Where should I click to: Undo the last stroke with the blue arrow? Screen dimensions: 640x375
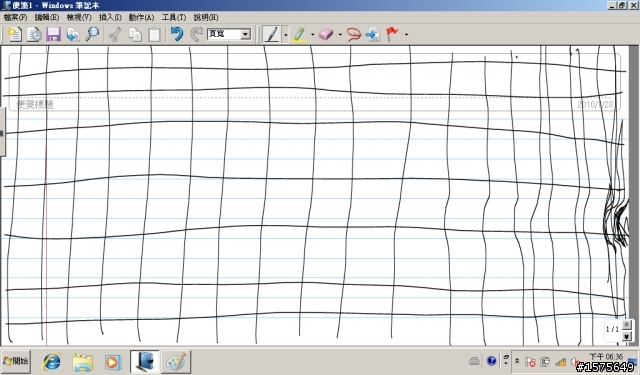(x=177, y=34)
